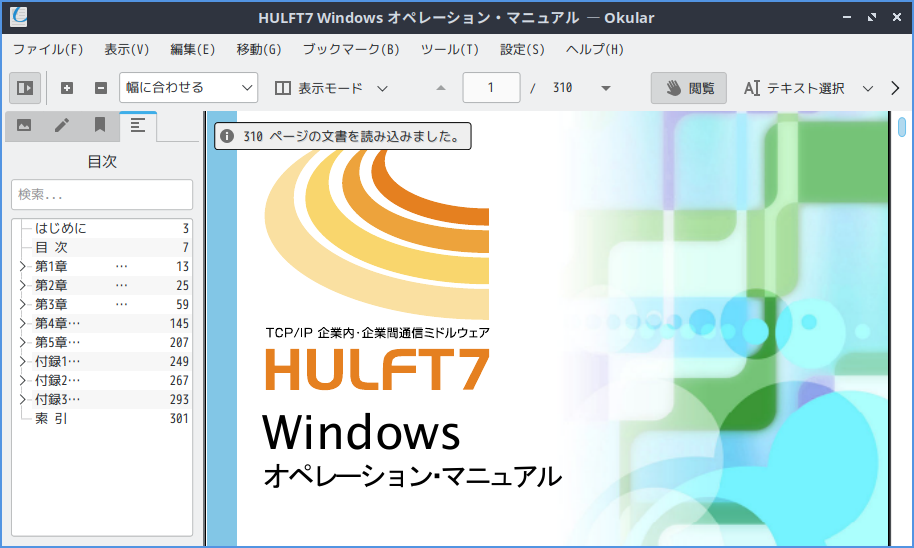Click the zoom out minus icon
The image size is (914, 548).
pos(101,88)
